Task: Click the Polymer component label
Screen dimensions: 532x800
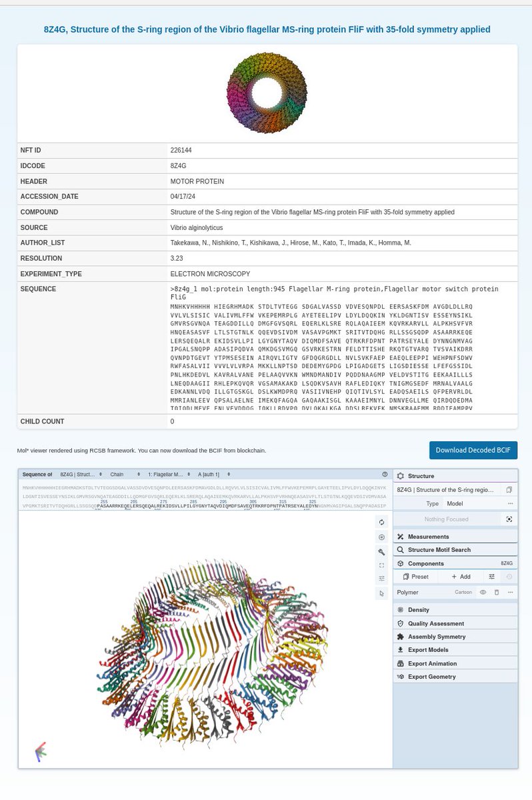Action: coord(407,592)
